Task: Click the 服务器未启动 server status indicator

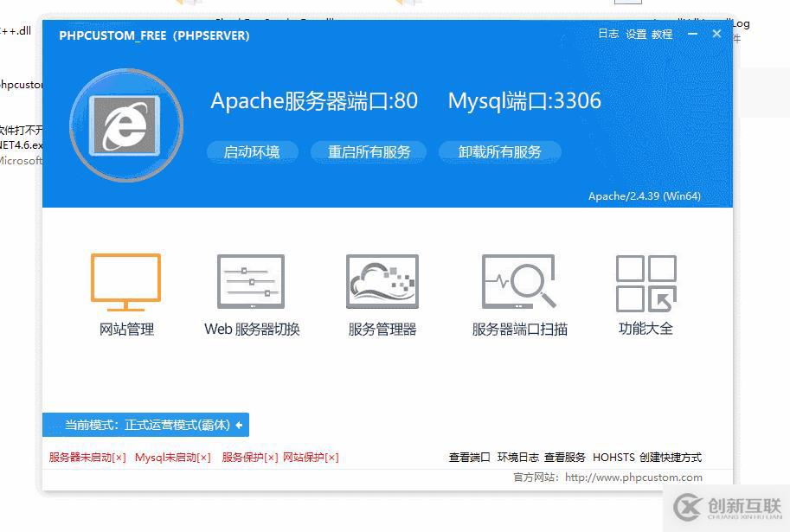Action: click(84, 457)
